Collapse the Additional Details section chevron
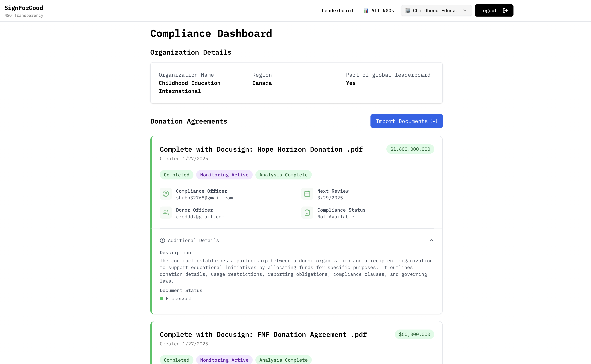 (x=431, y=240)
